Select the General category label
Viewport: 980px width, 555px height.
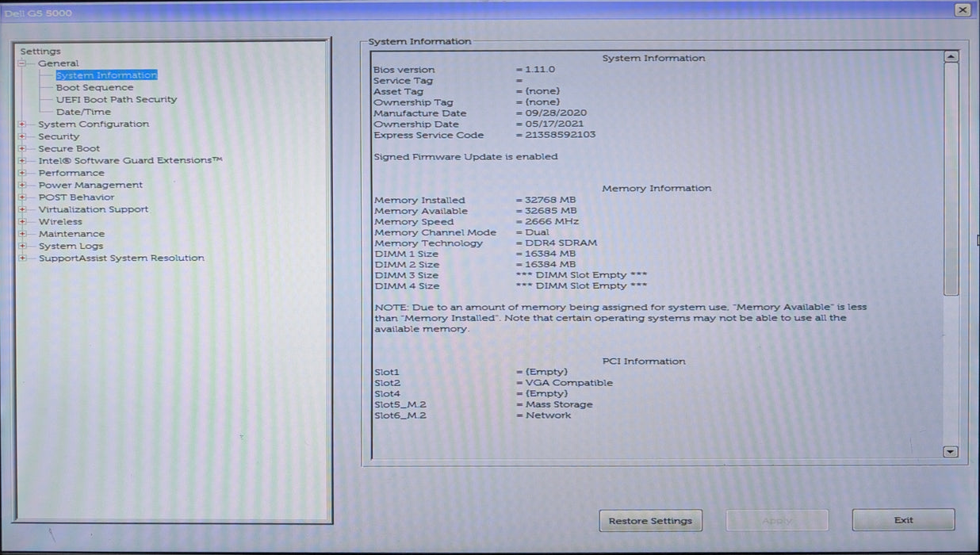(59, 63)
